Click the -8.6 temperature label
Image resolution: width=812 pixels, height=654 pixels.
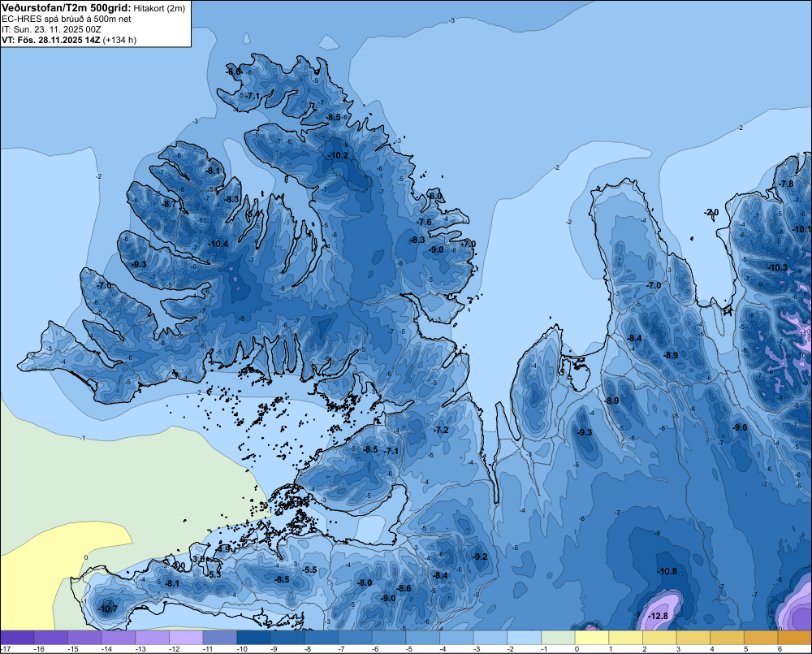click(404, 588)
